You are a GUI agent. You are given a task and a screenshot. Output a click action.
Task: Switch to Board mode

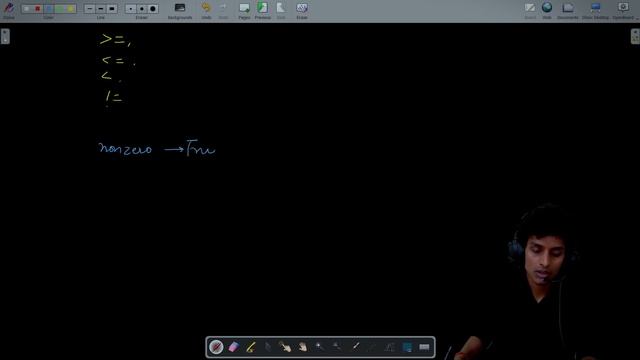[x=530, y=10]
